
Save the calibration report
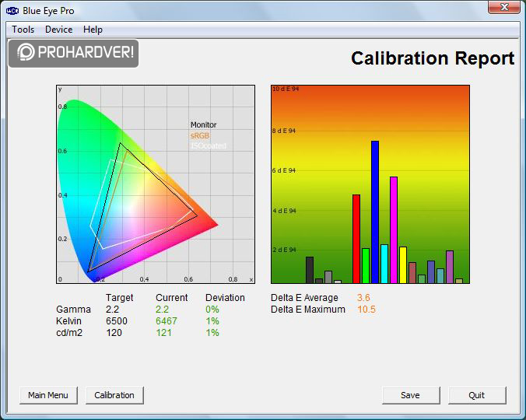pyautogui.click(x=410, y=395)
